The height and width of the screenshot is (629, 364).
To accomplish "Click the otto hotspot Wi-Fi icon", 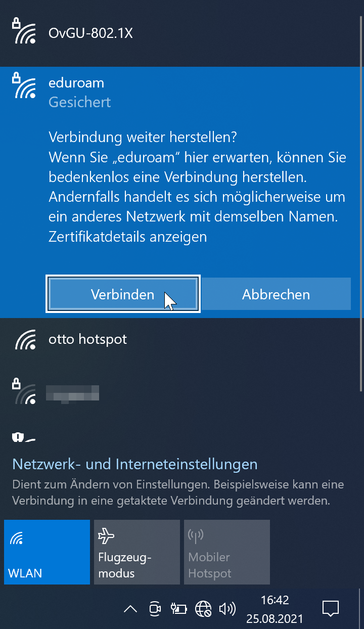I will tap(26, 339).
